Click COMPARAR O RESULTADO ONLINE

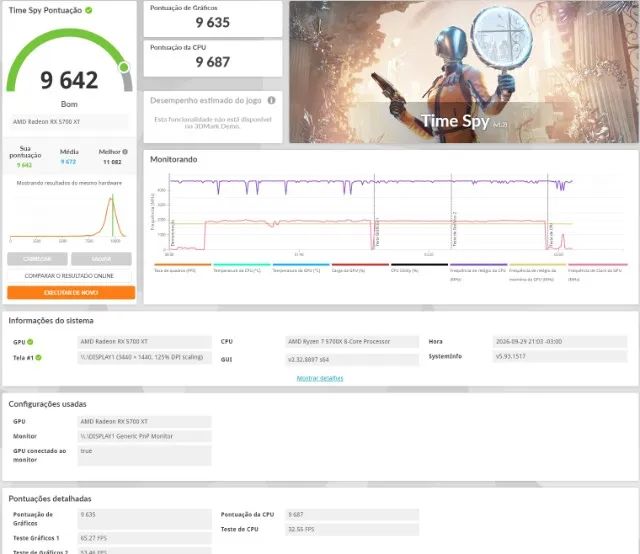click(69, 276)
